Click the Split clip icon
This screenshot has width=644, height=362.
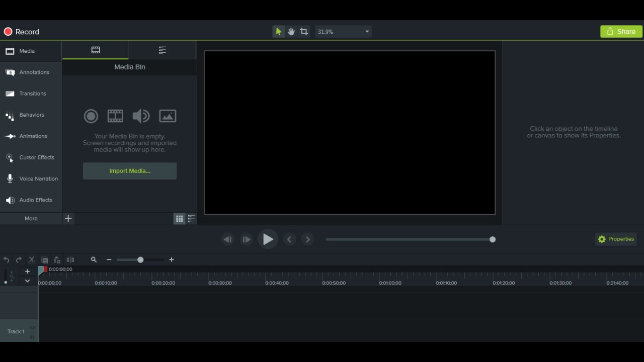[x=70, y=260]
